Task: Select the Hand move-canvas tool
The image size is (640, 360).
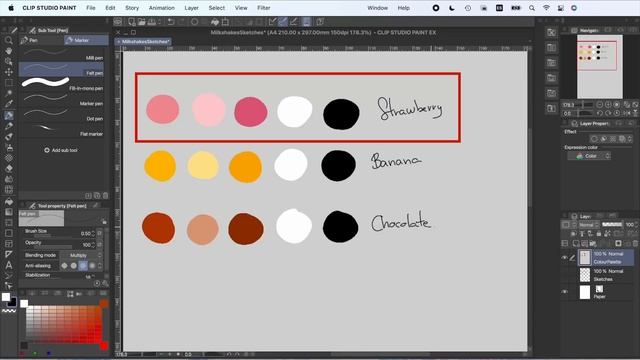Action: [x=9, y=51]
